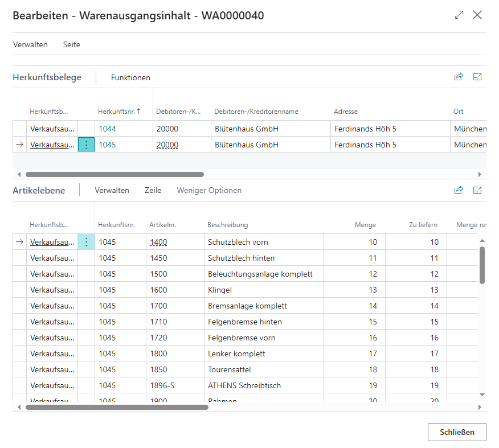Click the Schließen button

pos(457,432)
